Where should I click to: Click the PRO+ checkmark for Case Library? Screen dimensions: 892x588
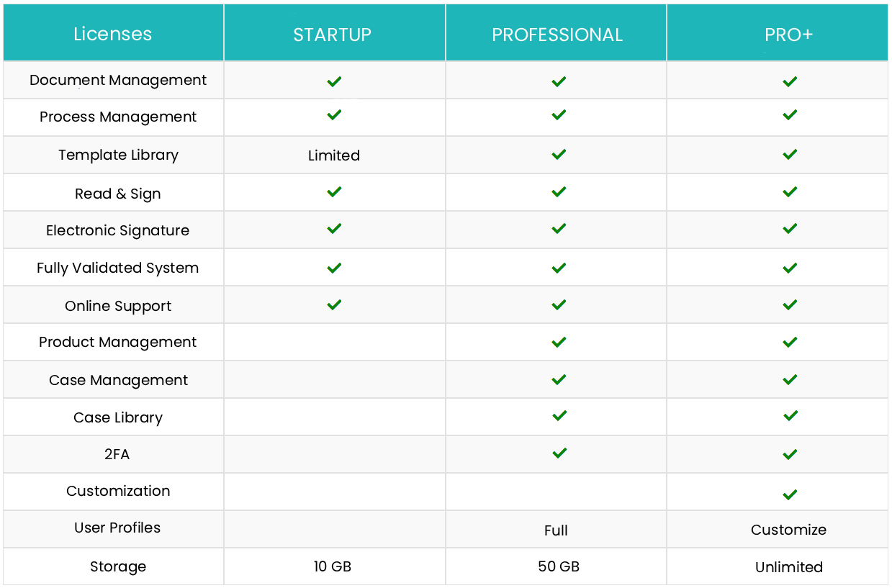click(x=790, y=415)
